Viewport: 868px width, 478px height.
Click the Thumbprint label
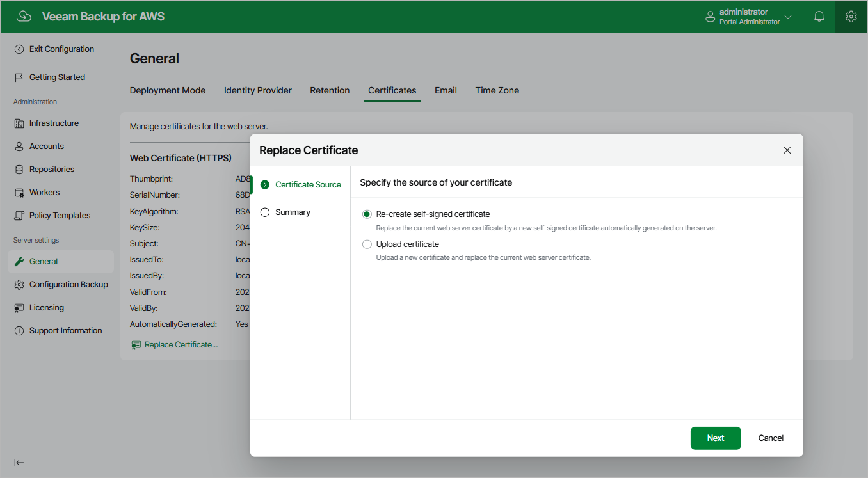(x=151, y=179)
